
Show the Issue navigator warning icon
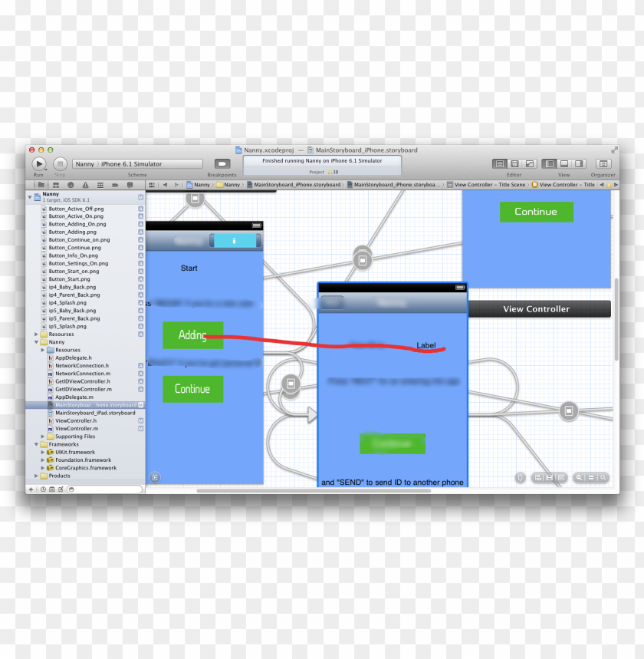tap(84, 185)
